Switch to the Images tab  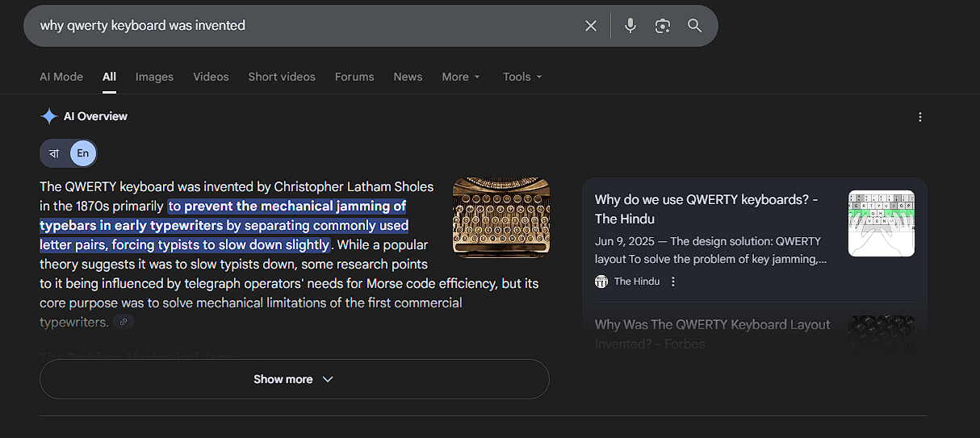tap(154, 77)
